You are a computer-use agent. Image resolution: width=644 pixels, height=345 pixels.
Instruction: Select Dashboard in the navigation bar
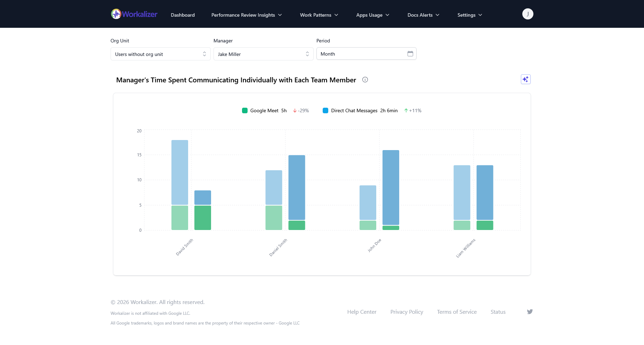(183, 15)
